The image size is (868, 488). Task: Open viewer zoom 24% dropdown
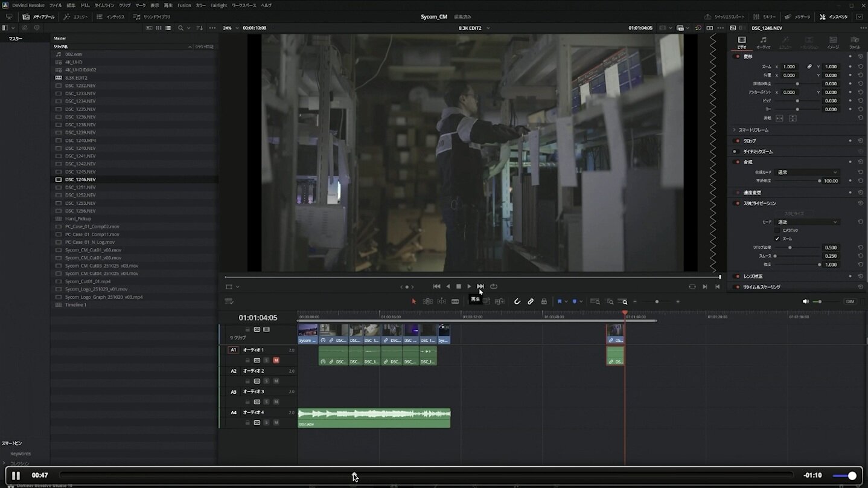click(x=231, y=28)
